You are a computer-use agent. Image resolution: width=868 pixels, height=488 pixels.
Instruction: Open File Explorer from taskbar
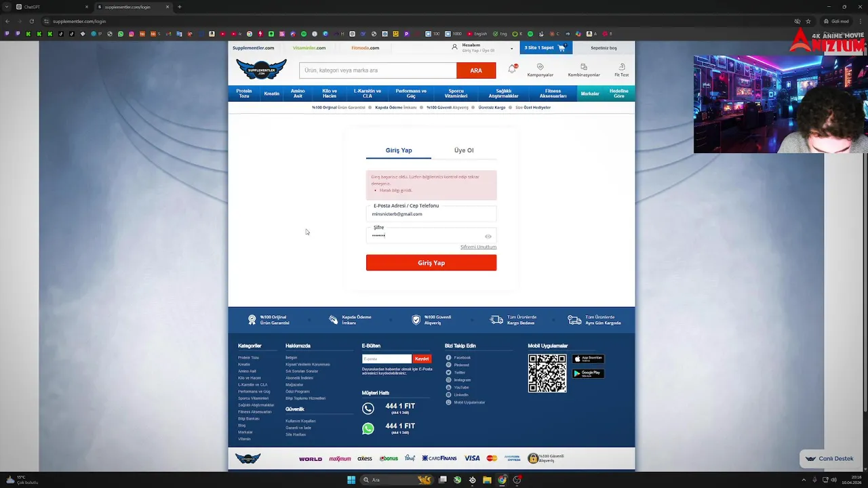[487, 480]
